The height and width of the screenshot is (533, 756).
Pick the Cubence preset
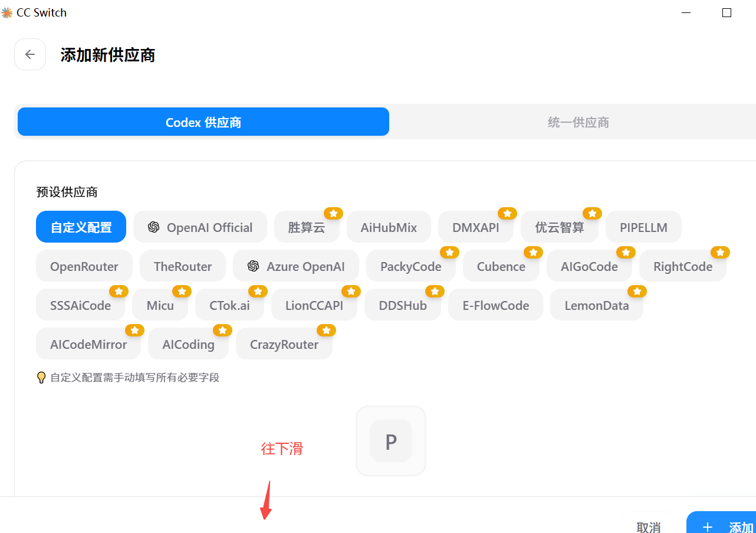[501, 266]
